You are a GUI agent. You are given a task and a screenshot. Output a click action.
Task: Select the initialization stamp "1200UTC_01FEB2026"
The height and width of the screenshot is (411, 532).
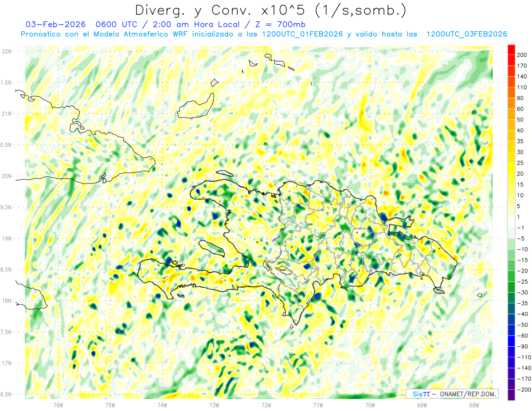302,34
